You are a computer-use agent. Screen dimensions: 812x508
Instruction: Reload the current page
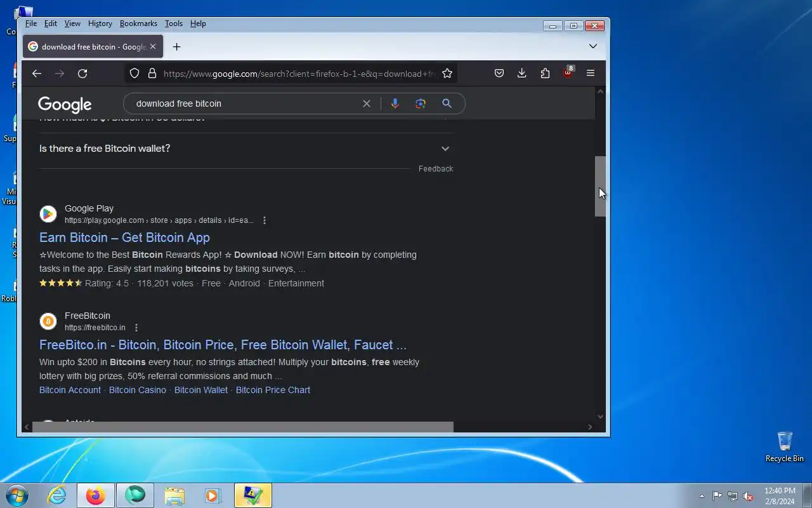click(82, 74)
